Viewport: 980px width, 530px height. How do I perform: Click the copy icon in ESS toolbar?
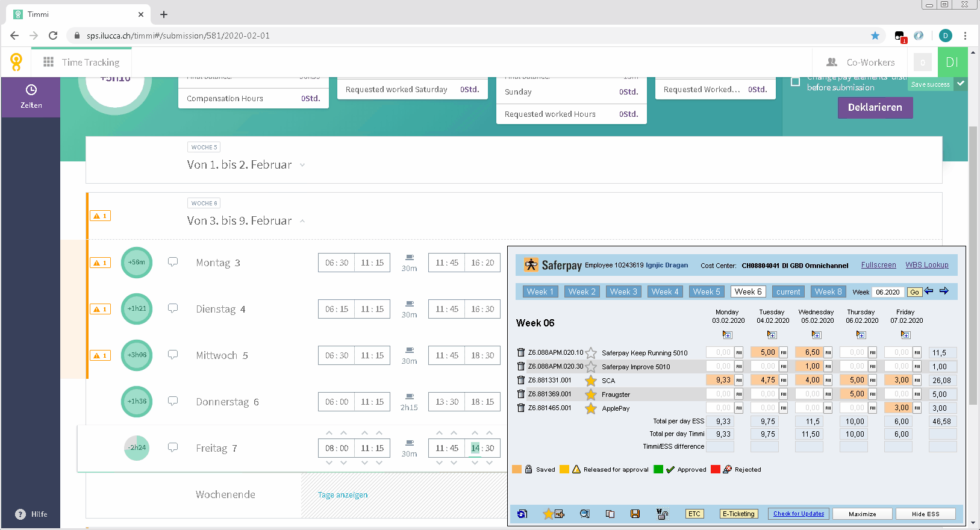[610, 514]
